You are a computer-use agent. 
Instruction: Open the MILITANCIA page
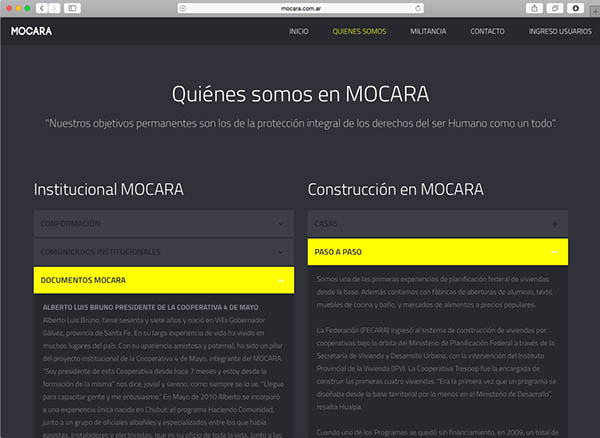pyautogui.click(x=428, y=31)
